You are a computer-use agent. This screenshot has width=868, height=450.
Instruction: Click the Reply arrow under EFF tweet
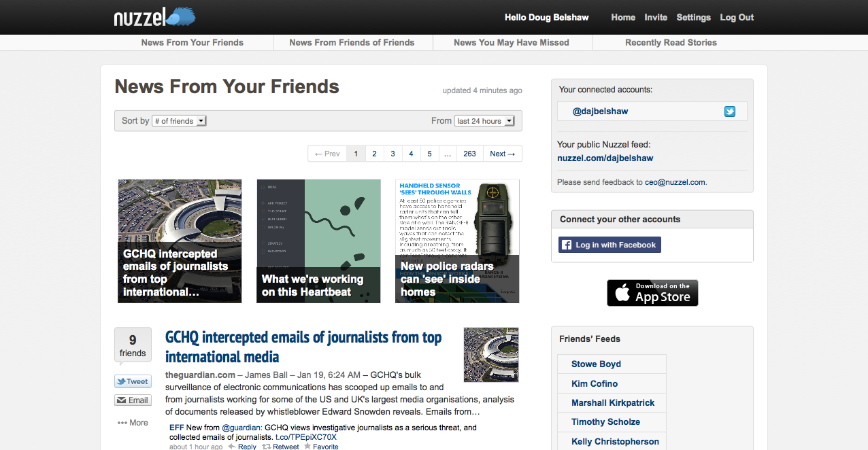pos(242,447)
